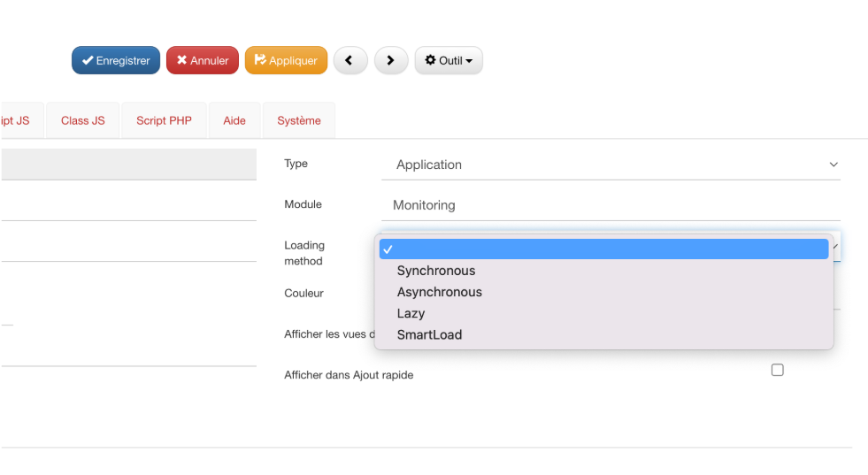Click the Type dropdown chevron arrow
Screen dimensions: 868x475
[833, 165]
